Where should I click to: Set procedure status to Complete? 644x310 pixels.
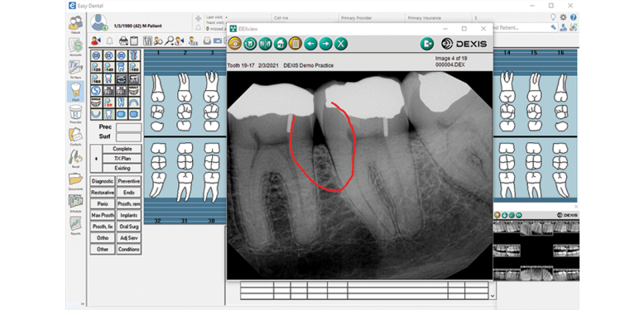tap(122, 149)
